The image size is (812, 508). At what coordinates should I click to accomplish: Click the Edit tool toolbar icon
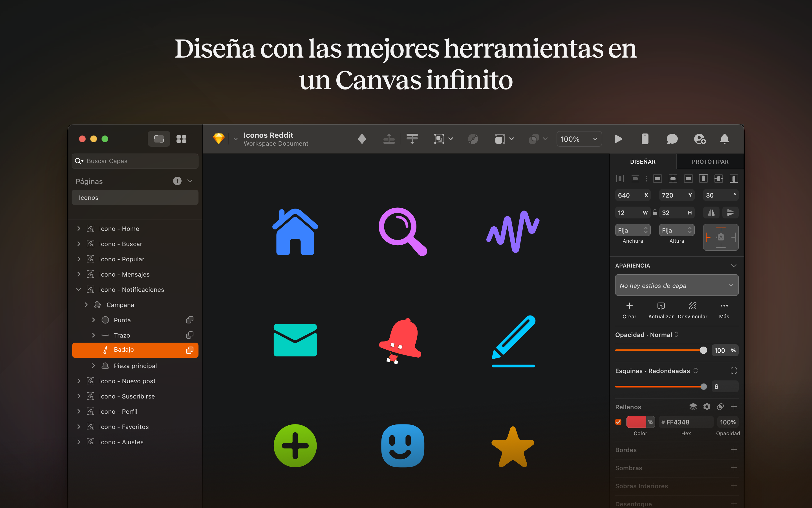[473, 139]
